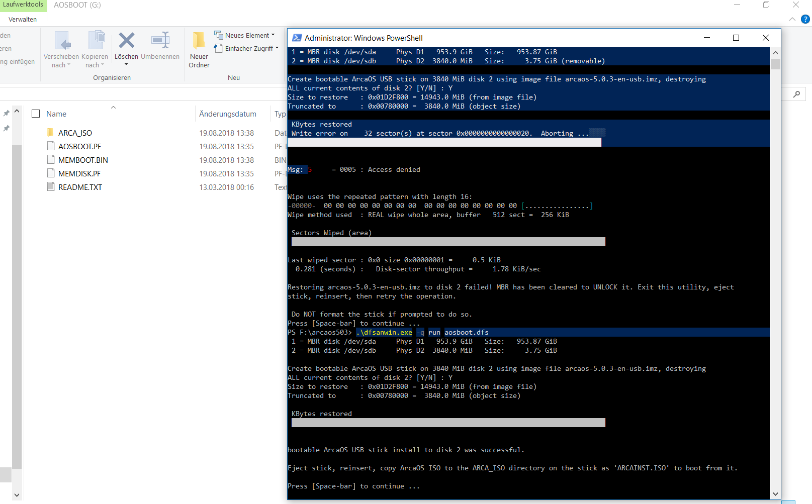Open the Neues Element dropdown arrow
This screenshot has width=812, height=504.
click(273, 35)
